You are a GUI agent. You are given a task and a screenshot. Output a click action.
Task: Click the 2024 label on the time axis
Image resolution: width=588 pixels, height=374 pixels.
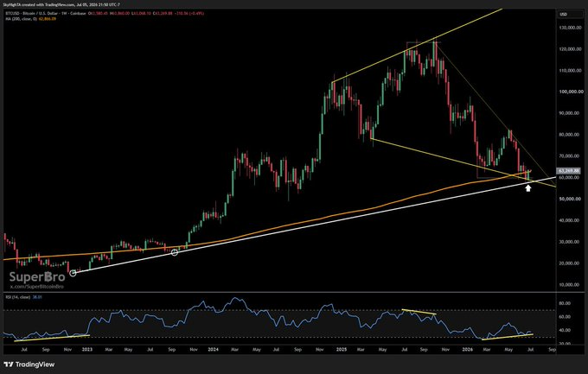[213, 349]
